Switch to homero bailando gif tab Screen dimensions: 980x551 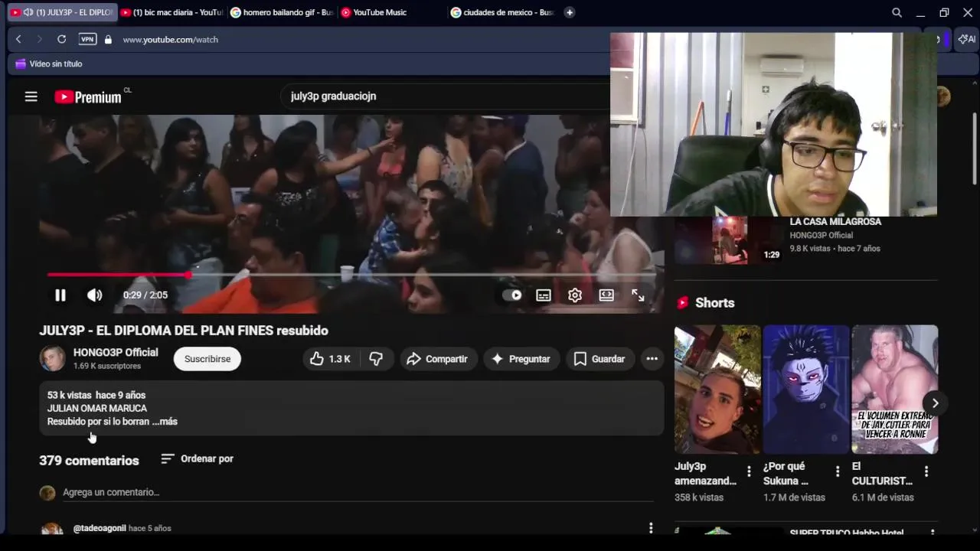click(282, 12)
